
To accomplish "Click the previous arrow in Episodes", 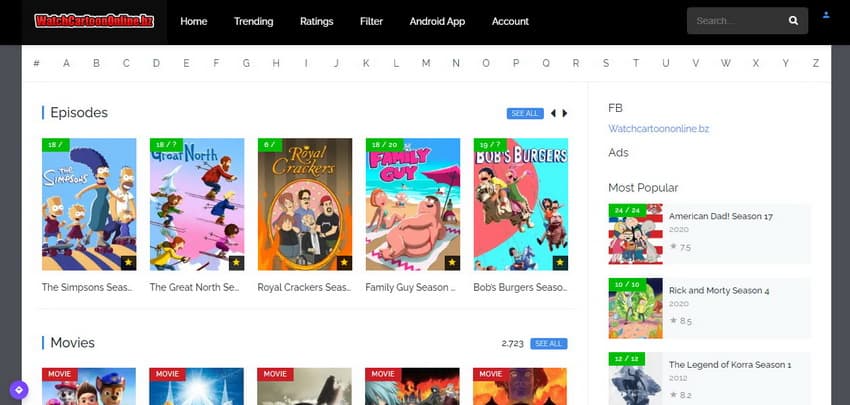I will coord(553,114).
